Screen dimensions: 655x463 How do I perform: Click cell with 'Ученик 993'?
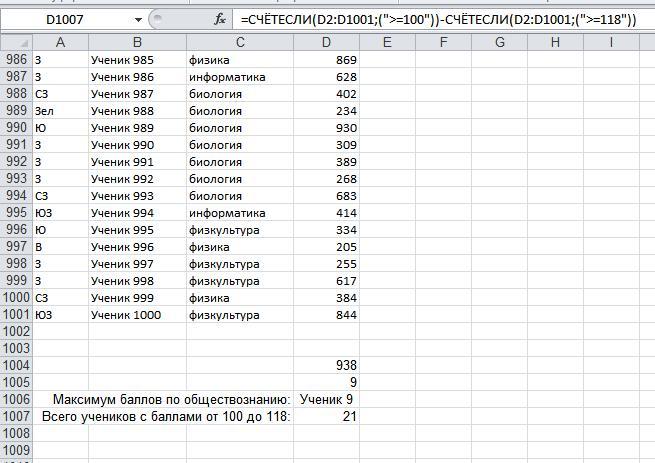click(137, 196)
